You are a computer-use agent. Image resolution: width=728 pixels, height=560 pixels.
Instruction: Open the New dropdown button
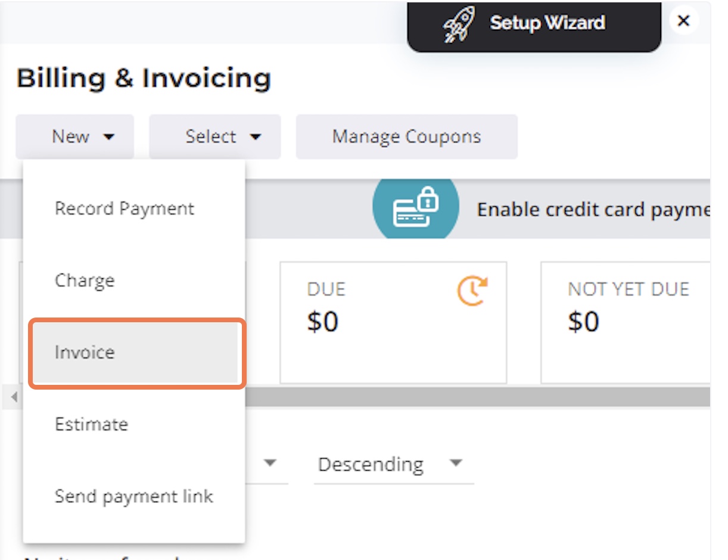tap(74, 136)
